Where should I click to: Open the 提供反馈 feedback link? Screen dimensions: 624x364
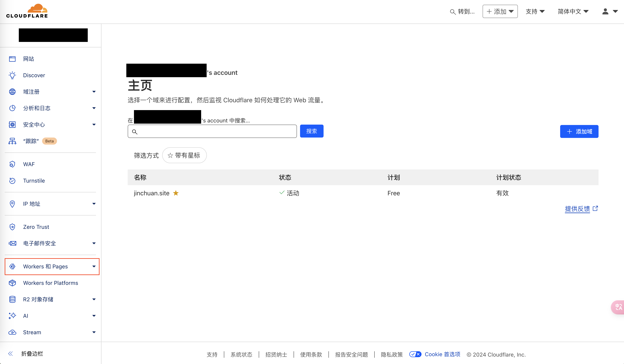click(577, 209)
